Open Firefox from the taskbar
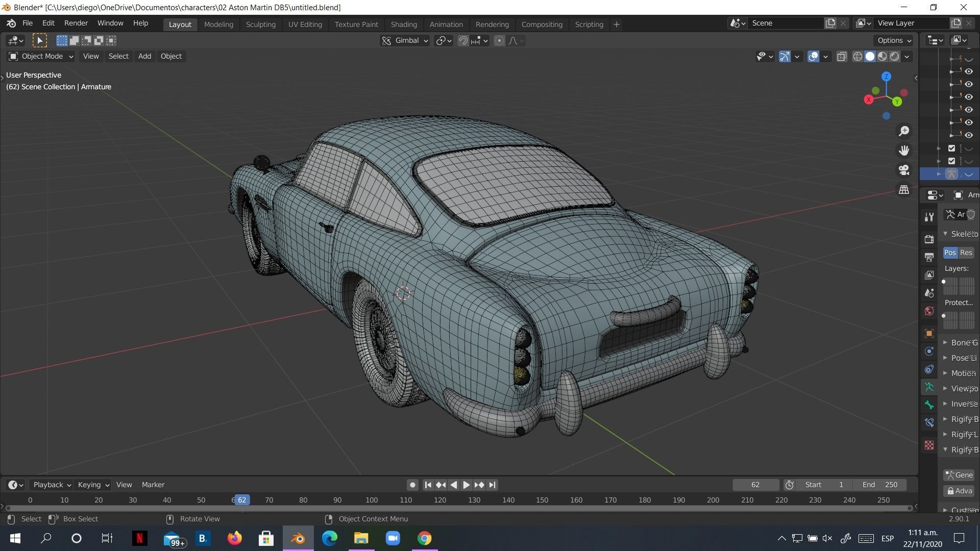 pyautogui.click(x=234, y=538)
